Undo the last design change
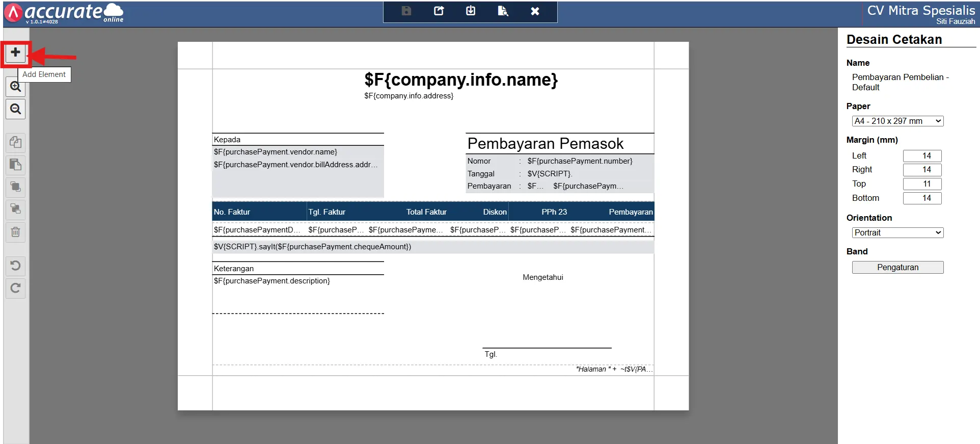980x444 pixels. point(16,266)
